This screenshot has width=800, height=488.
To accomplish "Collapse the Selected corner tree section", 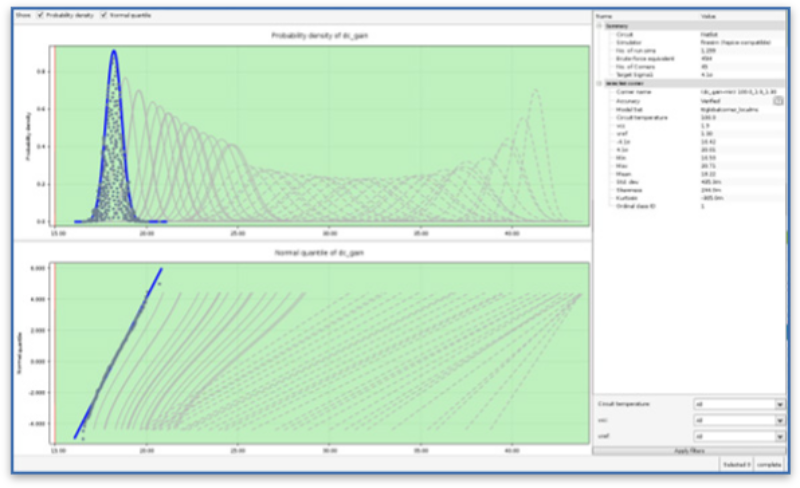I will point(599,84).
